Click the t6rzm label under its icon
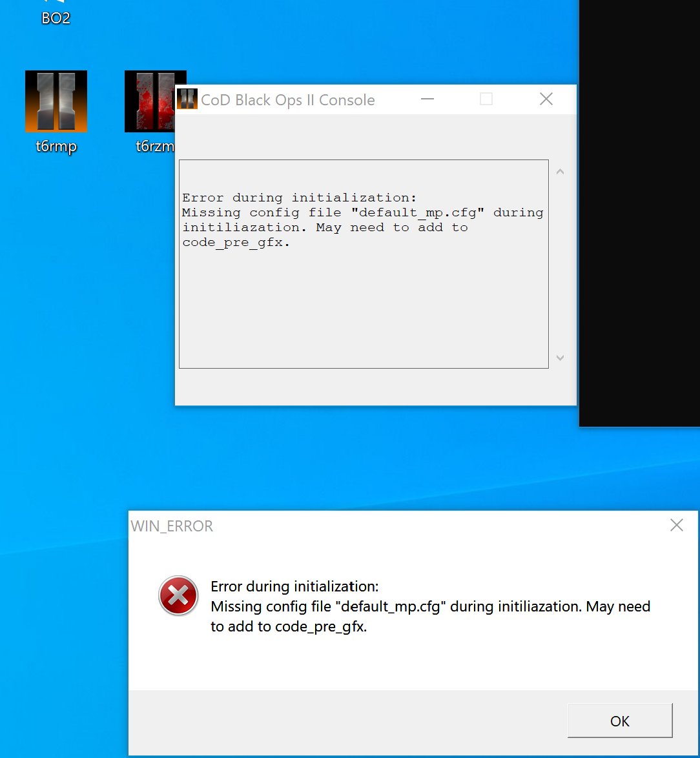 (154, 147)
